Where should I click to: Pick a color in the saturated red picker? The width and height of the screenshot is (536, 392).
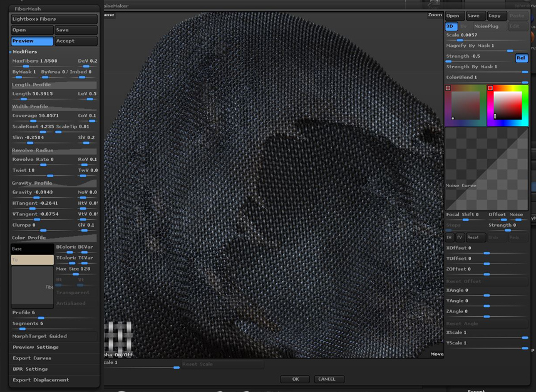click(x=508, y=105)
